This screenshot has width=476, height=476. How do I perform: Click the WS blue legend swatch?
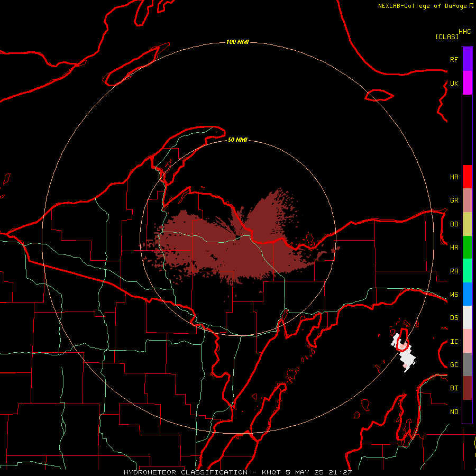coord(467,294)
